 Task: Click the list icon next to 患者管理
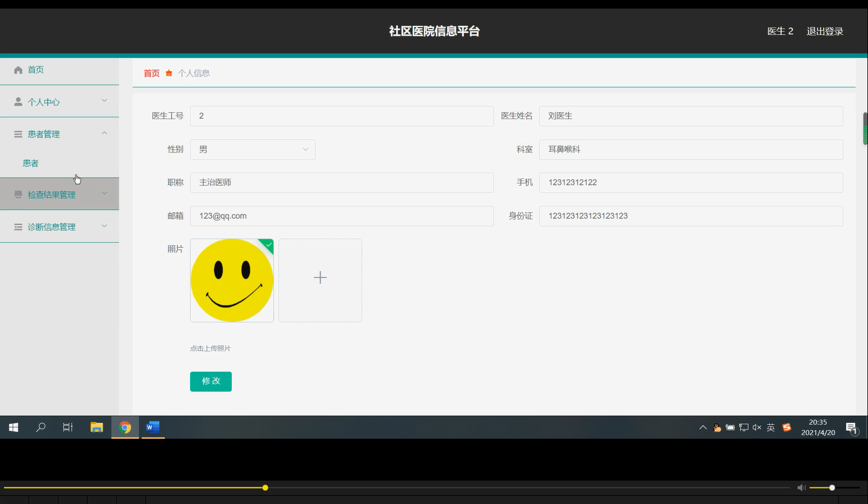18,133
